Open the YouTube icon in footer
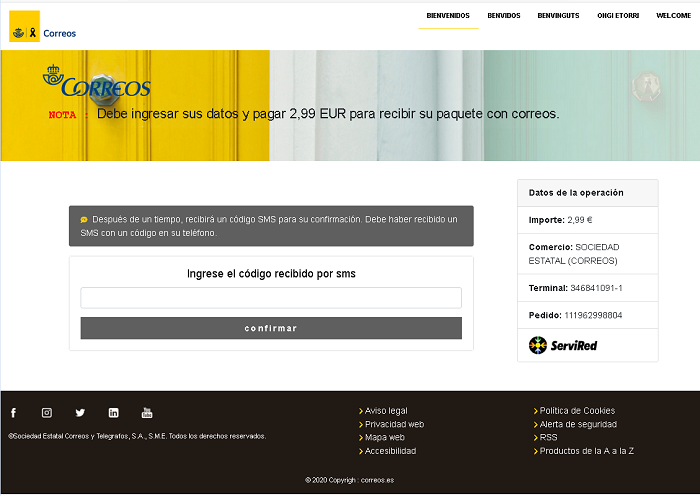Image resolution: width=700 pixels, height=496 pixels. (147, 413)
